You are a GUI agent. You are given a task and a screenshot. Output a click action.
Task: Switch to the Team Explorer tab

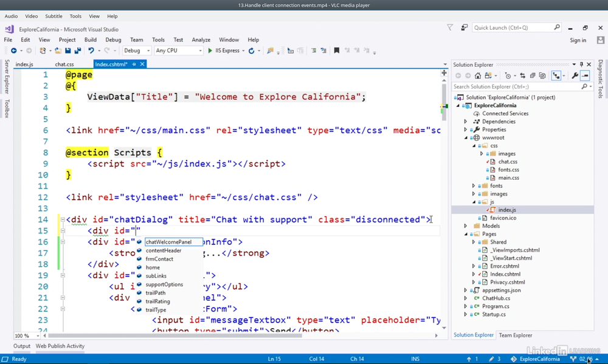[x=516, y=335]
